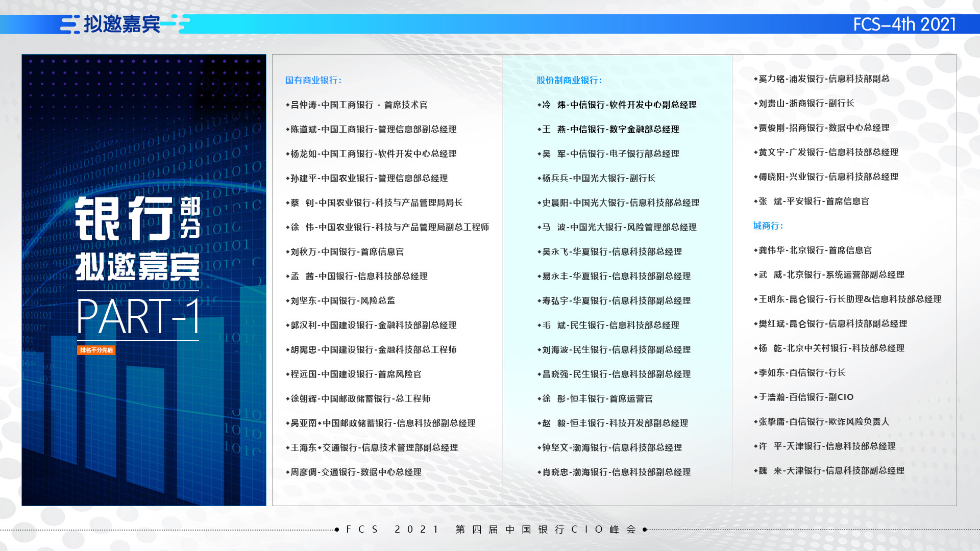
Task: Click 刘坚东-中国银行-风险总监 entry
Action: click(340, 300)
